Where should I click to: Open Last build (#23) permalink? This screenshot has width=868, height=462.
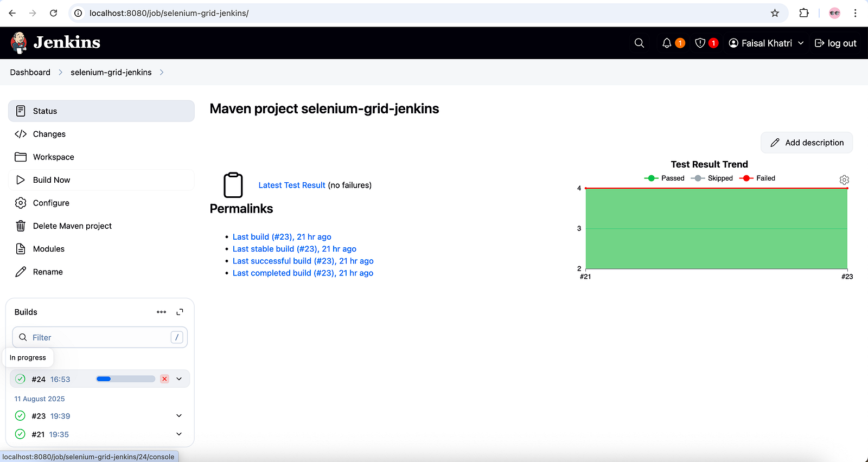click(x=282, y=236)
